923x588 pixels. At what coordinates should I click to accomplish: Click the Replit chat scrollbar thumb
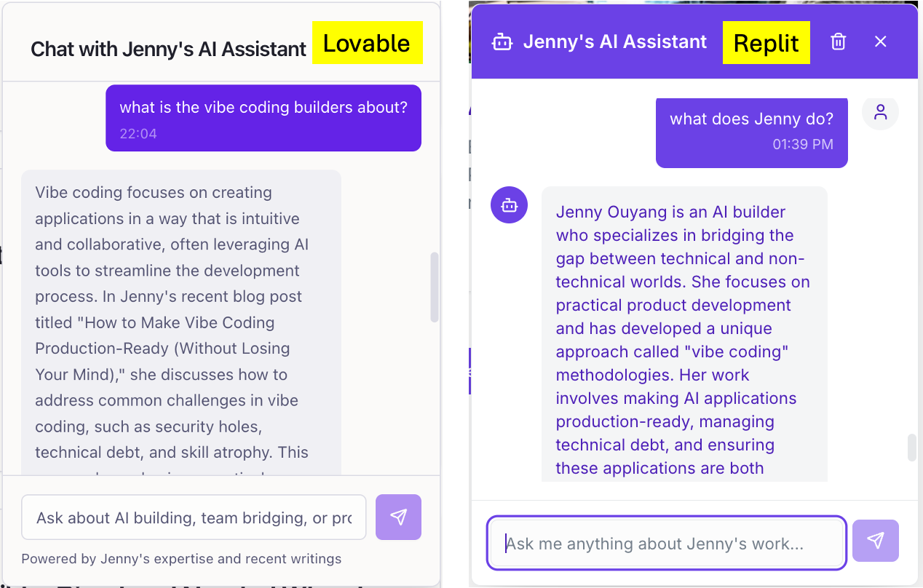tap(911, 448)
